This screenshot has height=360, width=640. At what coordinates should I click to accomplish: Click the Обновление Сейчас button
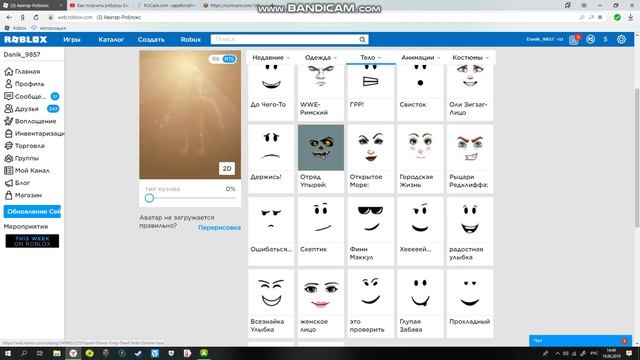pyautogui.click(x=32, y=211)
